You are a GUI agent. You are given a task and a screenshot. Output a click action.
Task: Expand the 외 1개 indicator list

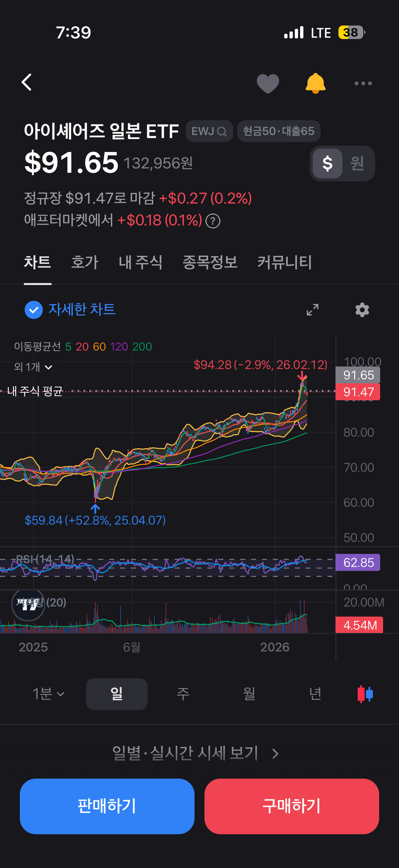coord(33,367)
